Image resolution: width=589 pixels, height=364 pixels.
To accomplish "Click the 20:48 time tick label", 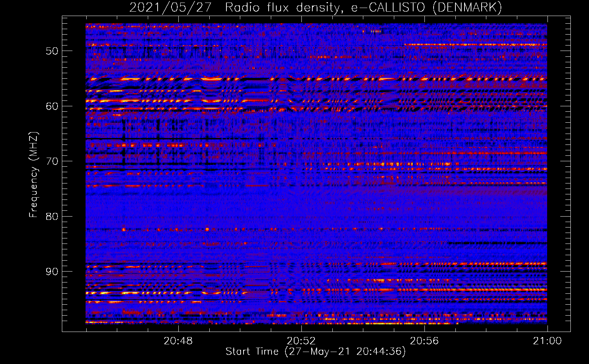I will pyautogui.click(x=178, y=341).
